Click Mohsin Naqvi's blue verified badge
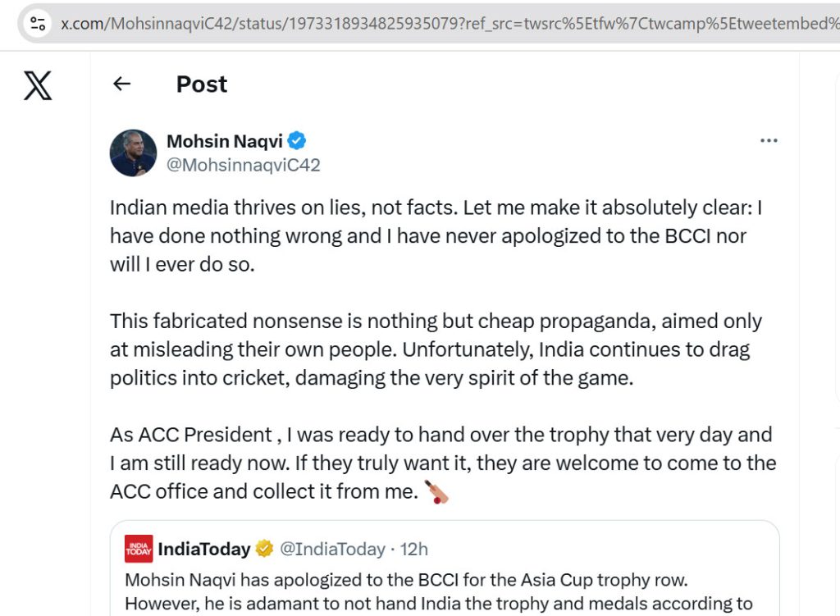Screen dimensions: 840x616 (x=296, y=141)
